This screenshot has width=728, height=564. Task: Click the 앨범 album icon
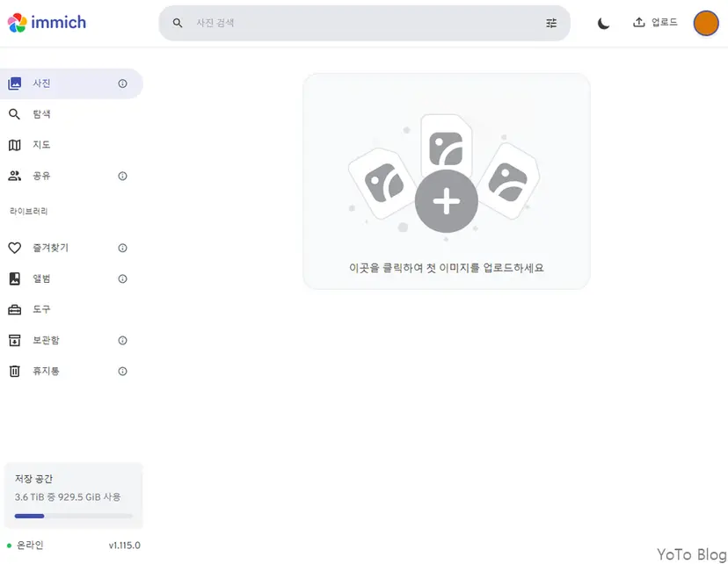click(x=14, y=278)
